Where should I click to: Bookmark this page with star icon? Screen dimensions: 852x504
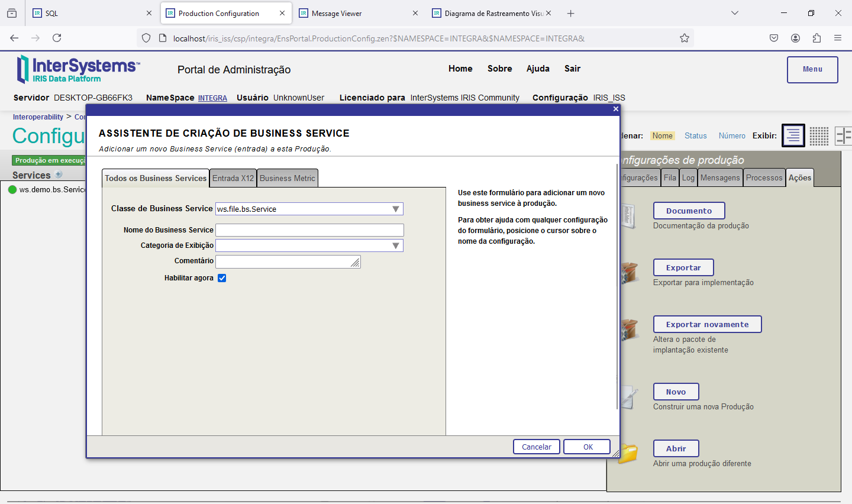point(685,38)
